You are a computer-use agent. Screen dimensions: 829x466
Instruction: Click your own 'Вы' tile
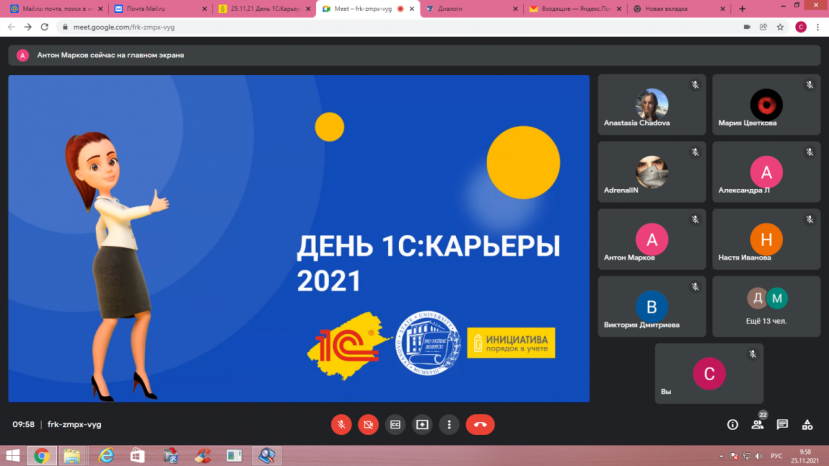(x=709, y=373)
